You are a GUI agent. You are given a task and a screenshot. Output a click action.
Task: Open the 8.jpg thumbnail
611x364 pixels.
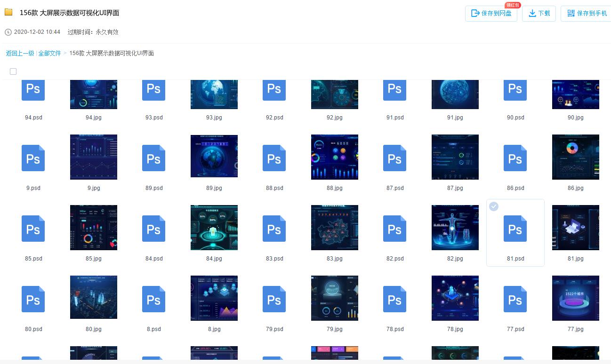coord(214,298)
